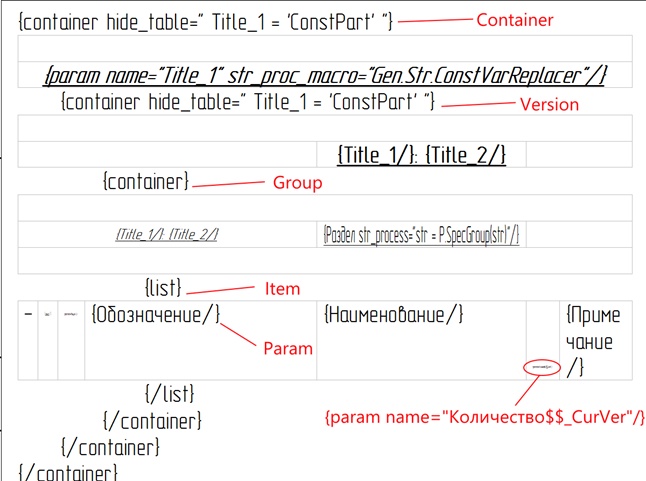Click the opening {list} tag
This screenshot has width=646, height=481.
pos(162,288)
